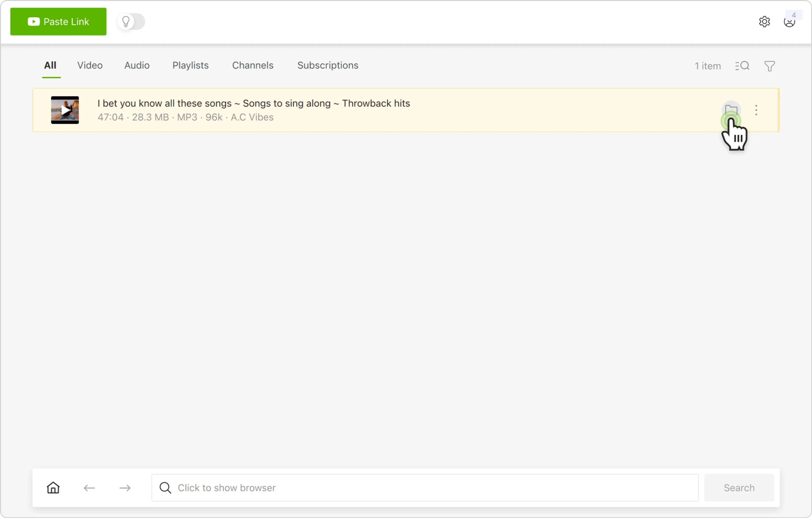The height and width of the screenshot is (518, 812).
Task: Open the Playlists tab
Action: (191, 65)
